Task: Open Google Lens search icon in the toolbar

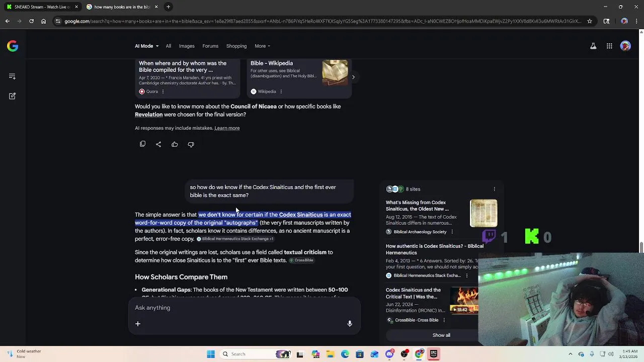Action: (606, 21)
